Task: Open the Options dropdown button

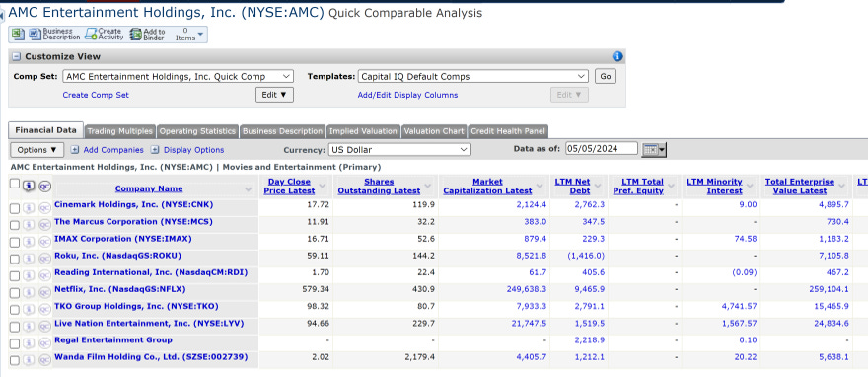Action: point(37,149)
